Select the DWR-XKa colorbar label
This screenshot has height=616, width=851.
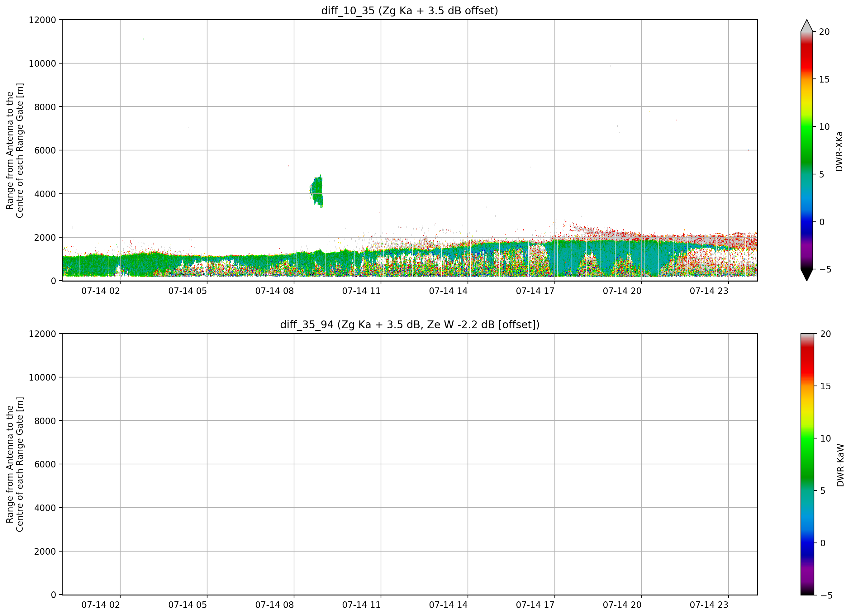[x=839, y=151]
